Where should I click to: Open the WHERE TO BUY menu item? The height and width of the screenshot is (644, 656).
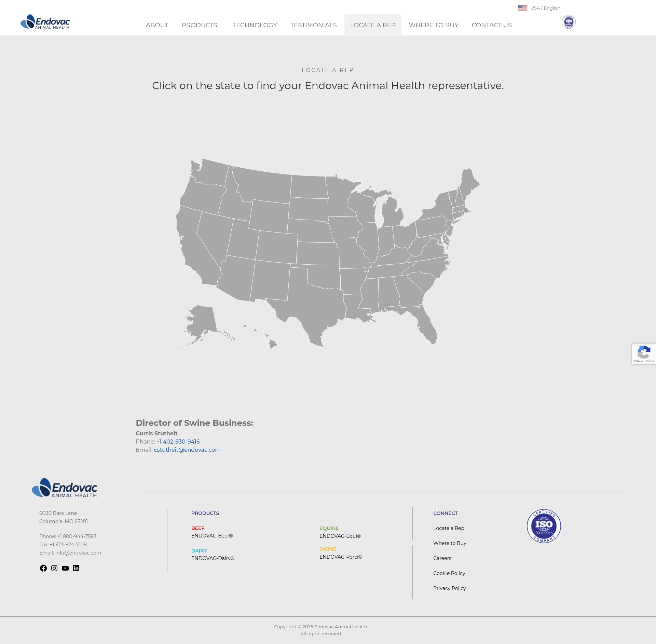434,25
